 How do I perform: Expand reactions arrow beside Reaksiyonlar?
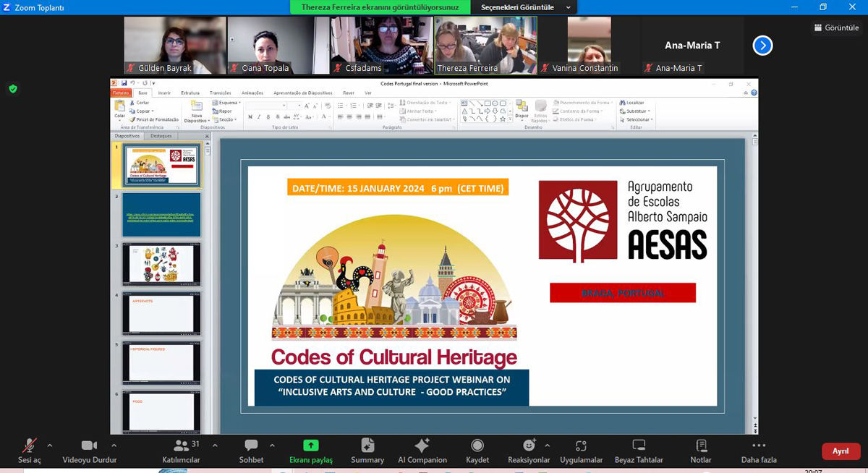click(x=548, y=446)
